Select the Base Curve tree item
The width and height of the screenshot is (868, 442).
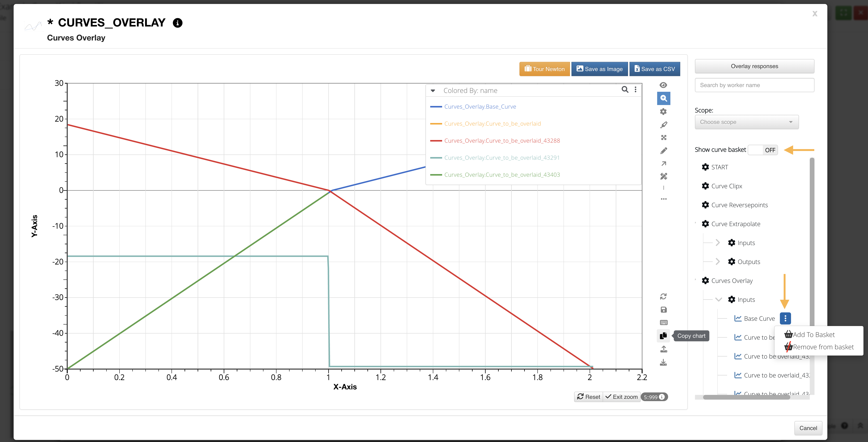pos(759,318)
